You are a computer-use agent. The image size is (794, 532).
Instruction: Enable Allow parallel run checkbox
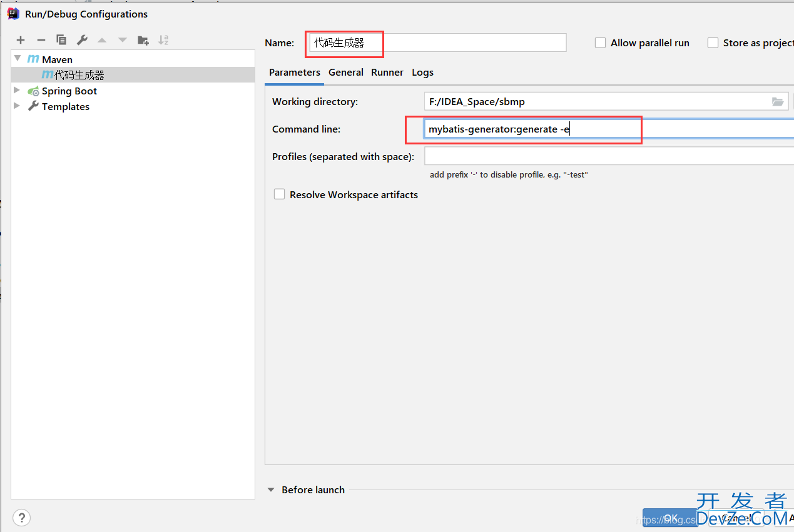click(600, 43)
